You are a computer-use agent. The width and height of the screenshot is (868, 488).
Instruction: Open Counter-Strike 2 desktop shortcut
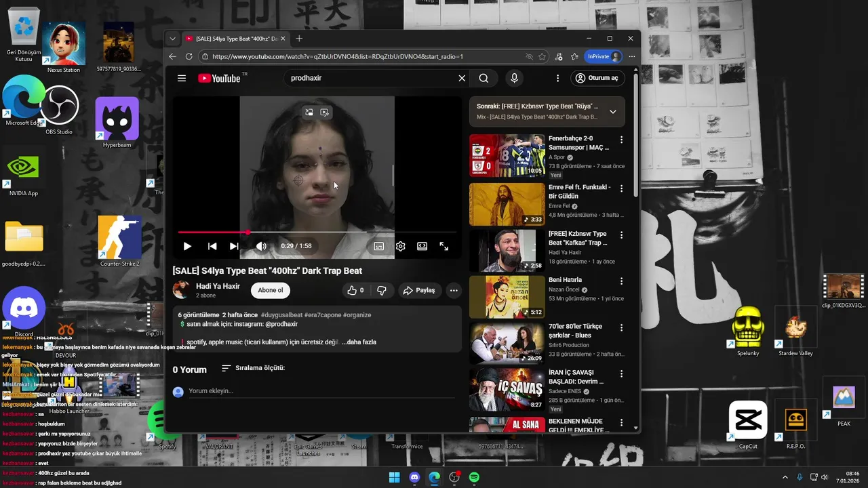pyautogui.click(x=119, y=242)
